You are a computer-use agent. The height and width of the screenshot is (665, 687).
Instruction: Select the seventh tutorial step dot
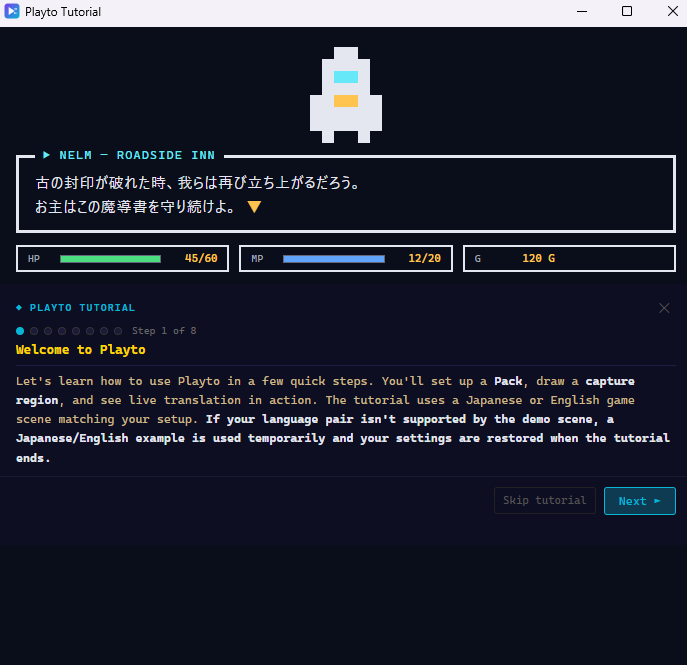pyautogui.click(x=104, y=331)
